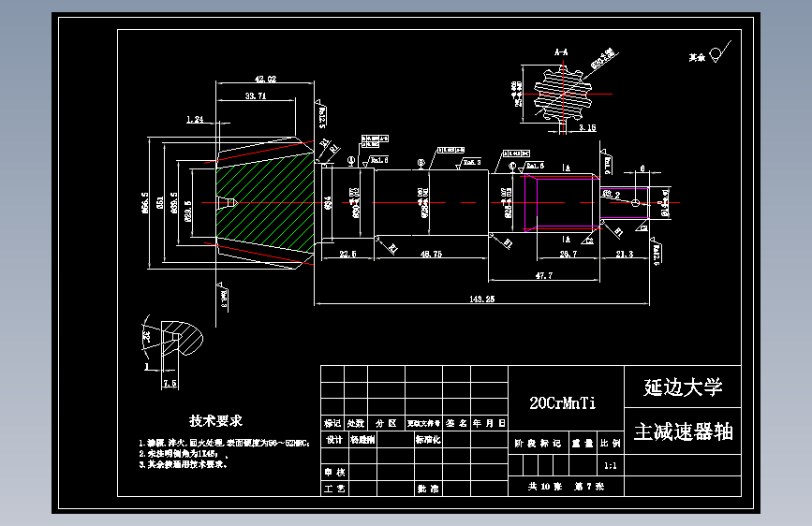Select the 7.5 dimension in detail view
The image size is (812, 526).
coord(170,384)
